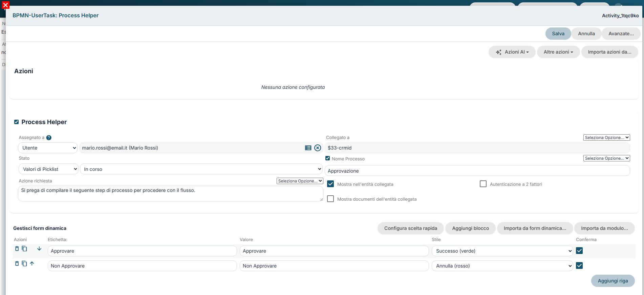Delete the Non Approvare row
Image resolution: width=644 pixels, height=295 pixels.
[x=17, y=263]
